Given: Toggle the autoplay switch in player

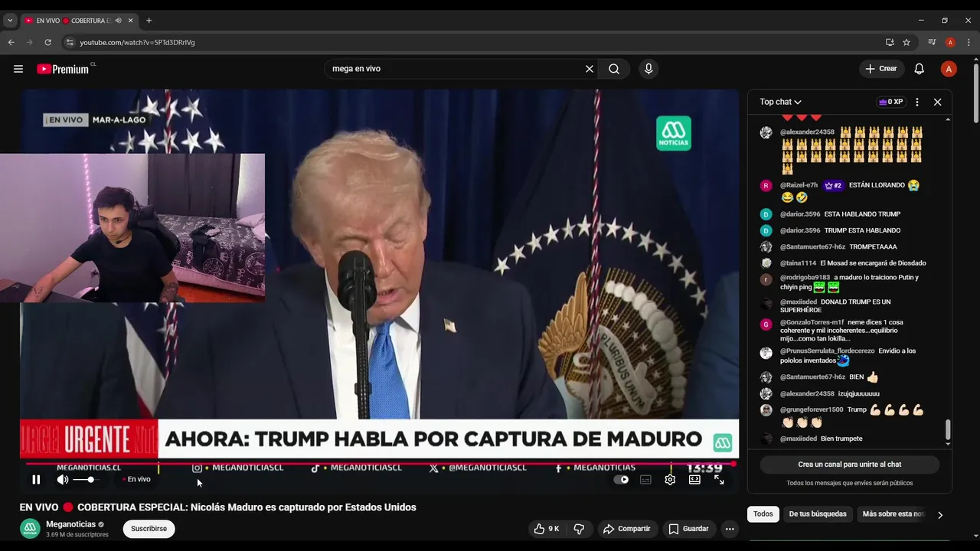Looking at the screenshot, I should pyautogui.click(x=622, y=480).
